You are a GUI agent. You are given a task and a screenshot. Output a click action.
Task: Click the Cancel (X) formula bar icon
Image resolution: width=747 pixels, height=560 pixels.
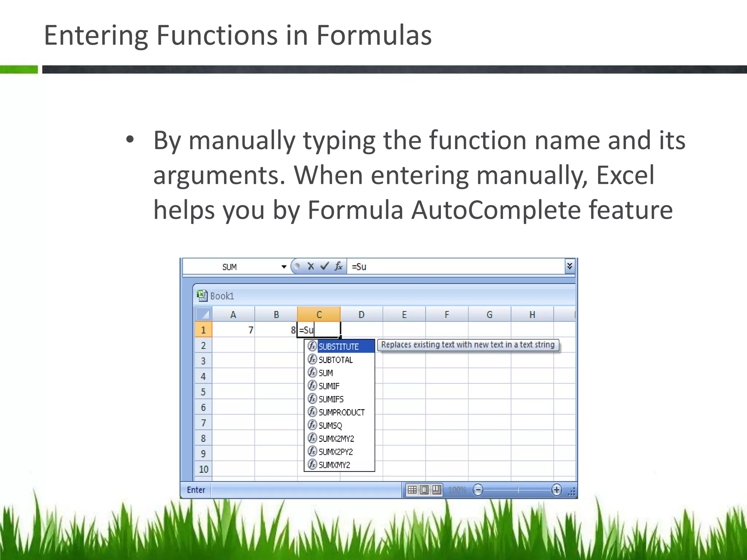311,267
